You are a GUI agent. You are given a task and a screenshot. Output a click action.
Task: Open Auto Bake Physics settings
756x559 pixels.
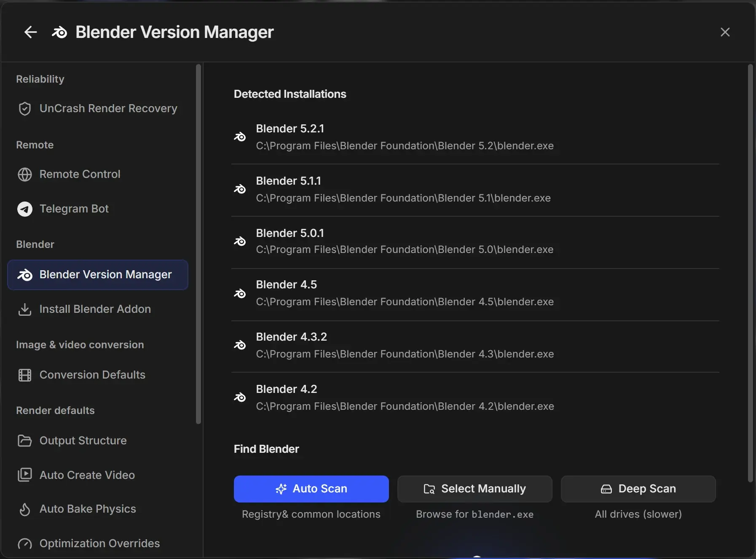98,509
